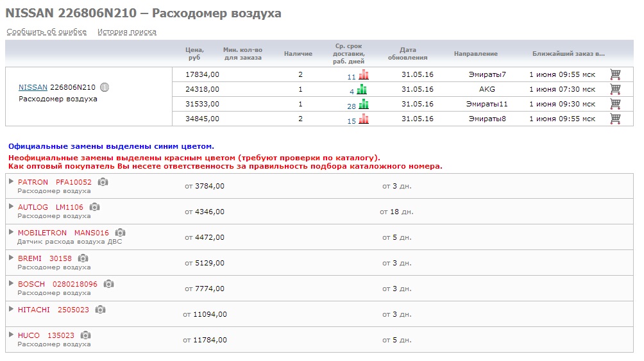View photo of BREMI 30158
Screen dimensions: 644x361
pos(83,258)
